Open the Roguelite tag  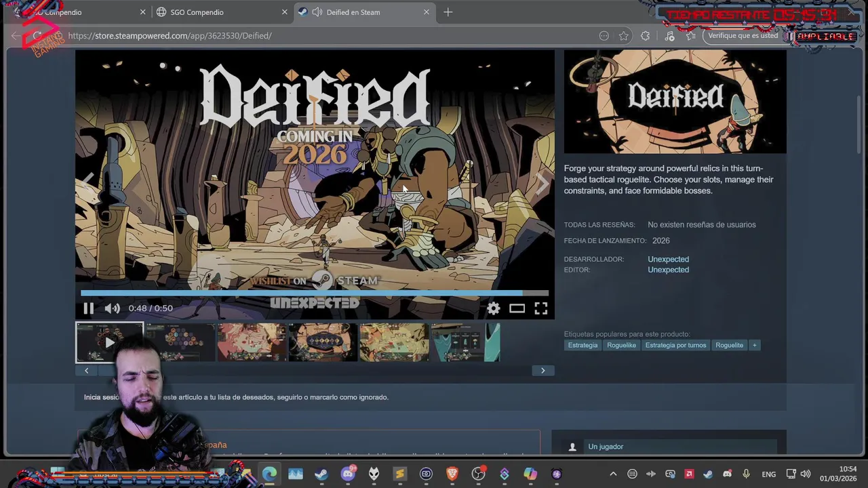coord(729,345)
